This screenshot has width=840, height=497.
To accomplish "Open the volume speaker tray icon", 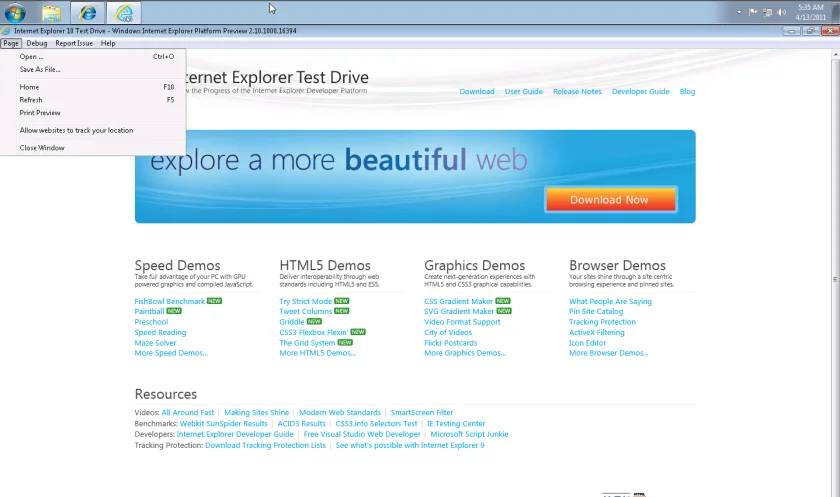I will tap(782, 12).
